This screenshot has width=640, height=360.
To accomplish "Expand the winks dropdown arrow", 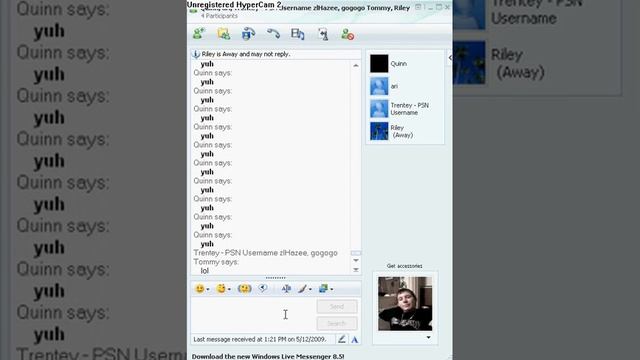I will pyautogui.click(x=229, y=289).
